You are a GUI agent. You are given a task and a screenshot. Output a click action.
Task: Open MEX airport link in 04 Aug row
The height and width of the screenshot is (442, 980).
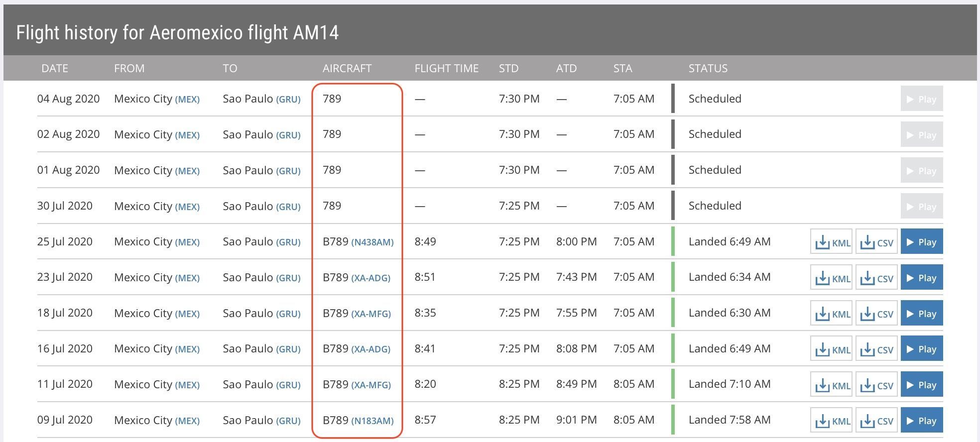point(187,99)
